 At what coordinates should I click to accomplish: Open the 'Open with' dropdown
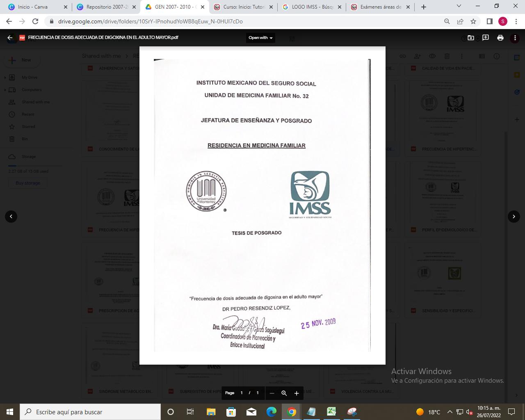pos(260,38)
